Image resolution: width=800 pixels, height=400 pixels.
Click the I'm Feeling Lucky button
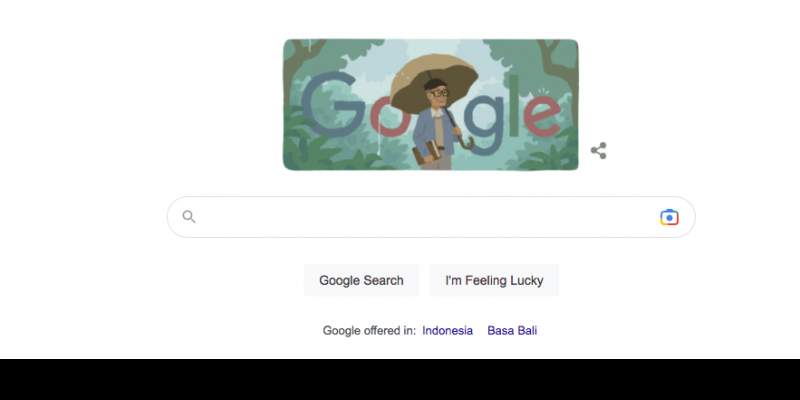click(494, 280)
